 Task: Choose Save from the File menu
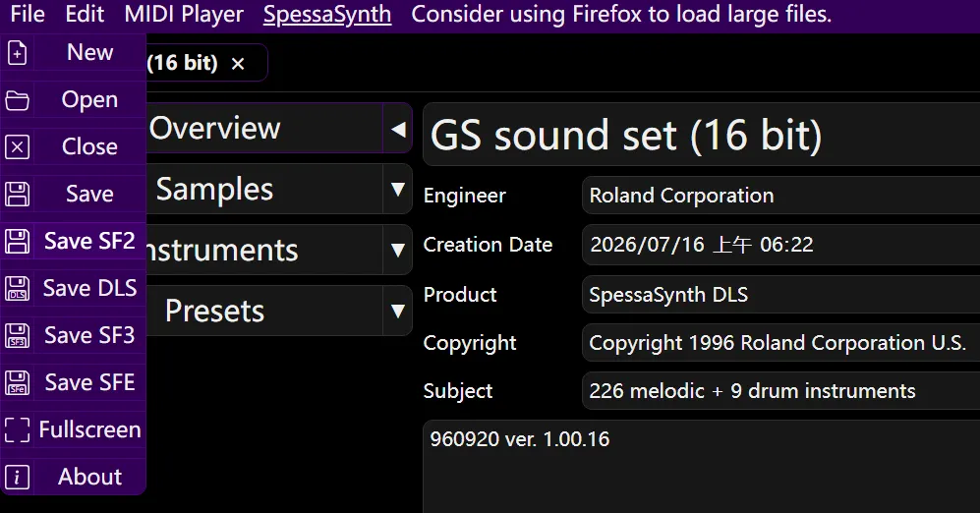click(x=73, y=195)
